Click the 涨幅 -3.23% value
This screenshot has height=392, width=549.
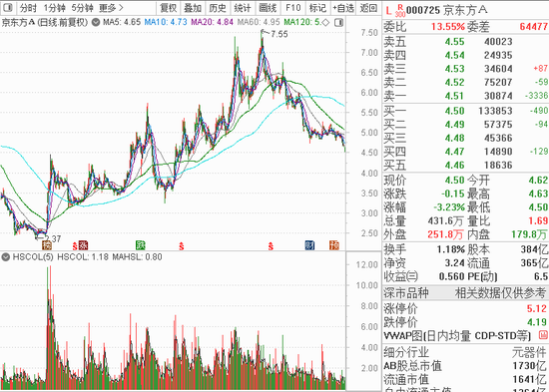point(449,207)
